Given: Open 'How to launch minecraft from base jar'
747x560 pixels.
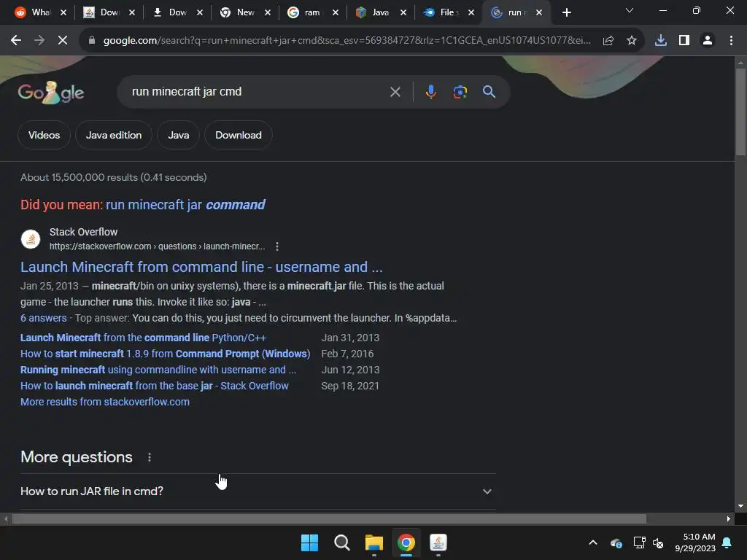Looking at the screenshot, I should pos(155,386).
